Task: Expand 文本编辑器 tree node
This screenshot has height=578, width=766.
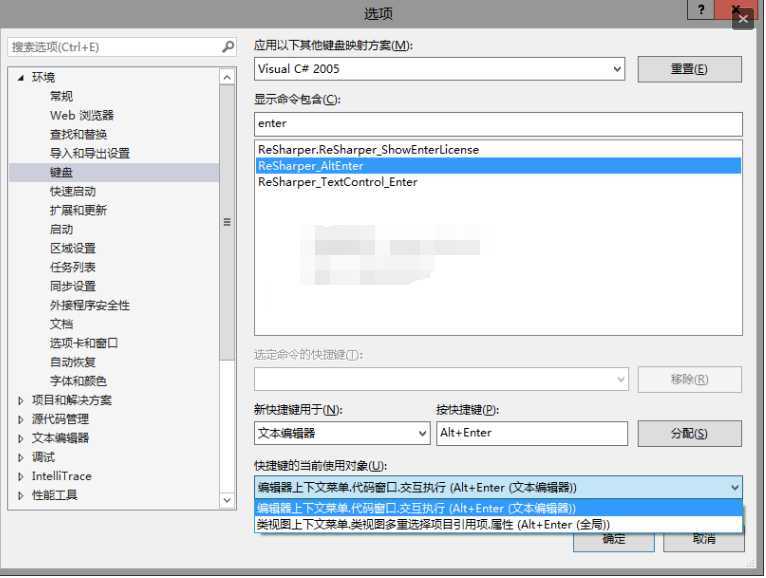Action: click(x=21, y=439)
